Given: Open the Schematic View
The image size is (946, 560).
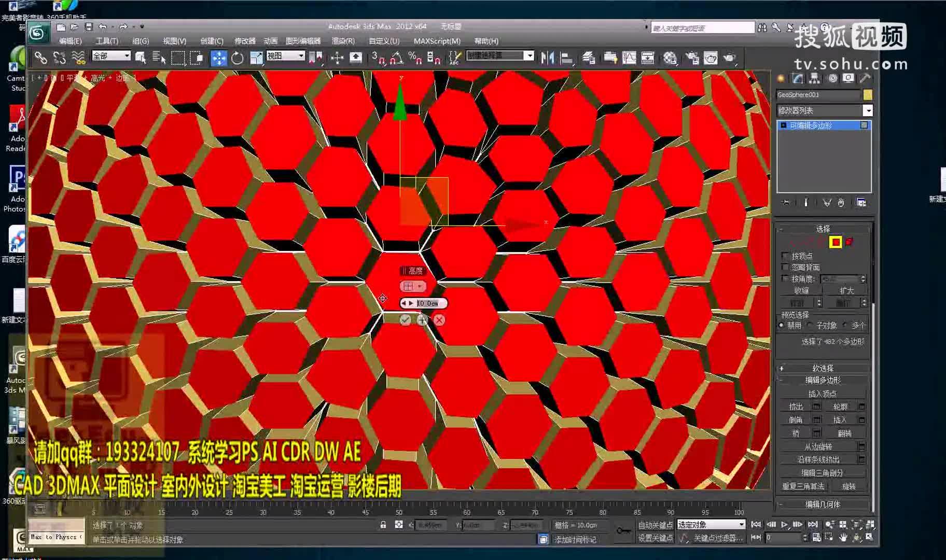Looking at the screenshot, I should click(648, 58).
